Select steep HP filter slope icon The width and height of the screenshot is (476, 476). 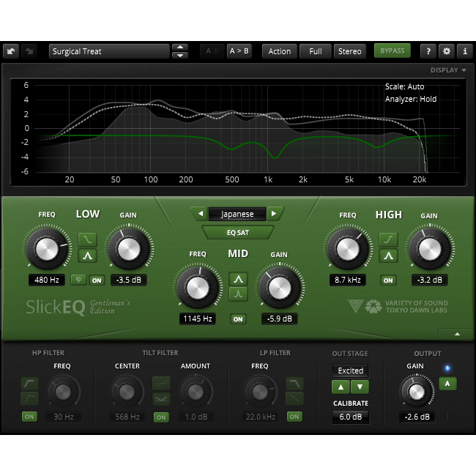pyautogui.click(x=29, y=384)
